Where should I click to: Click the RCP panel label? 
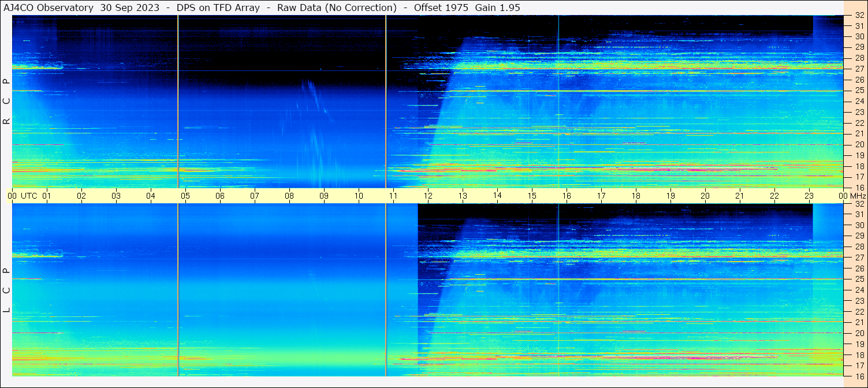(x=6, y=102)
